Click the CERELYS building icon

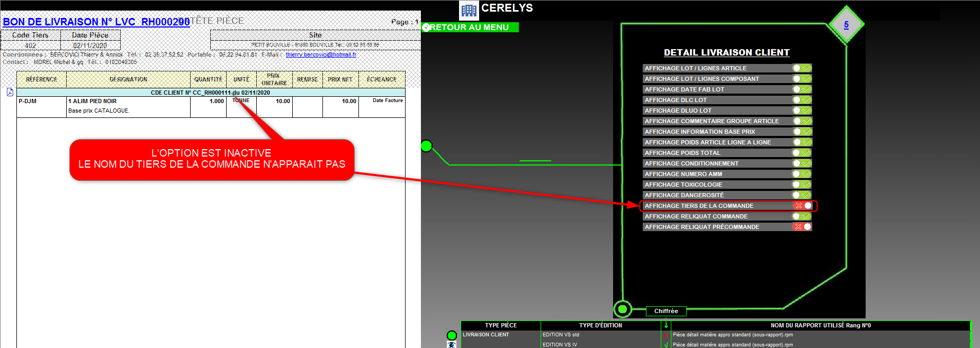coord(469,11)
